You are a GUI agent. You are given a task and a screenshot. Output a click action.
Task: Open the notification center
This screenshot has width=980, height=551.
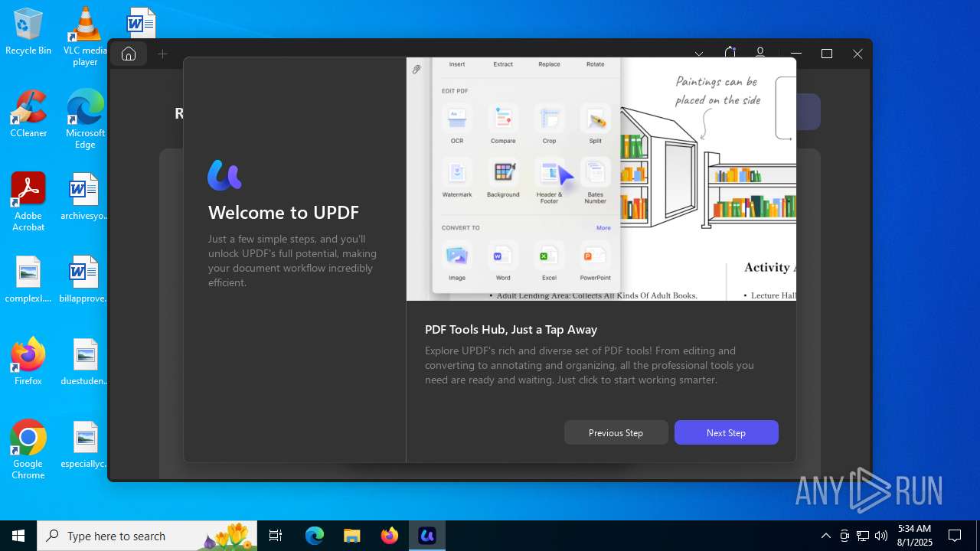click(x=955, y=536)
